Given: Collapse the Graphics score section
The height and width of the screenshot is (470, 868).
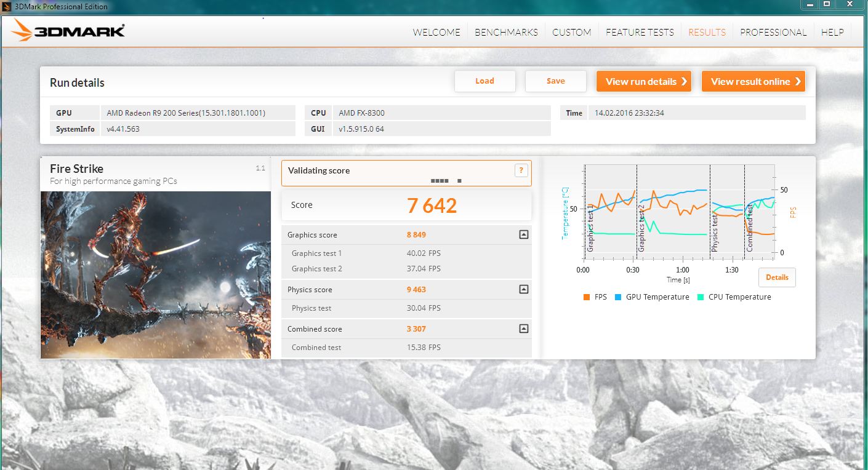Looking at the screenshot, I should pos(523,234).
